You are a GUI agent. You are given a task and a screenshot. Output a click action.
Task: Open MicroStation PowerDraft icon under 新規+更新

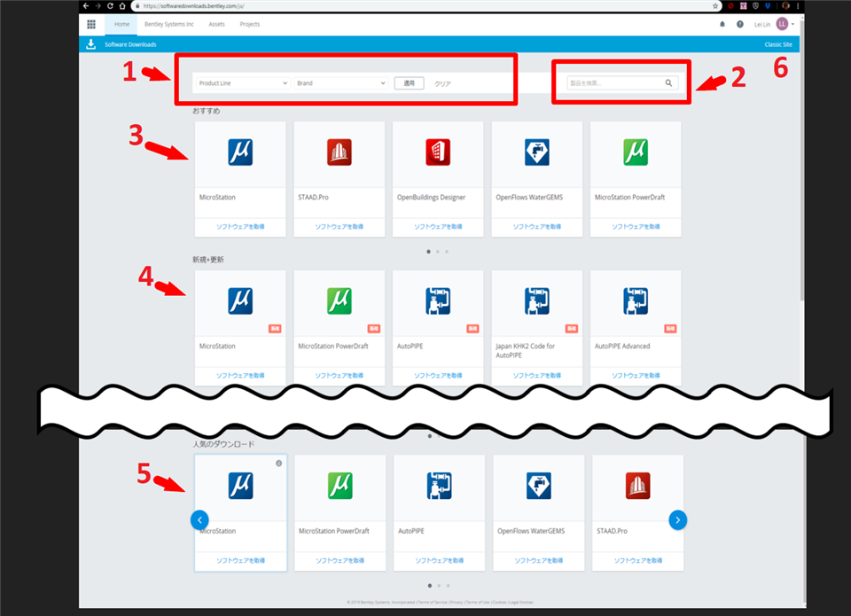point(340,301)
